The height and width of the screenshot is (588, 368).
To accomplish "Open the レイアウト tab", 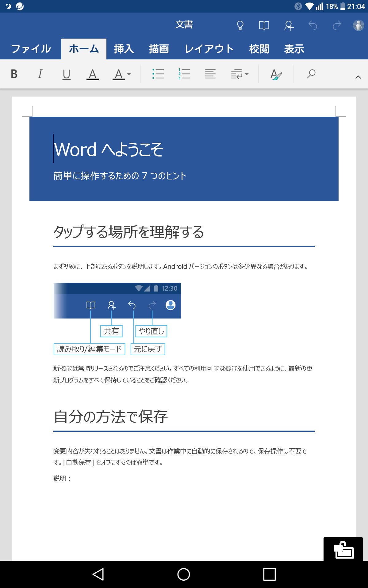I will [209, 49].
